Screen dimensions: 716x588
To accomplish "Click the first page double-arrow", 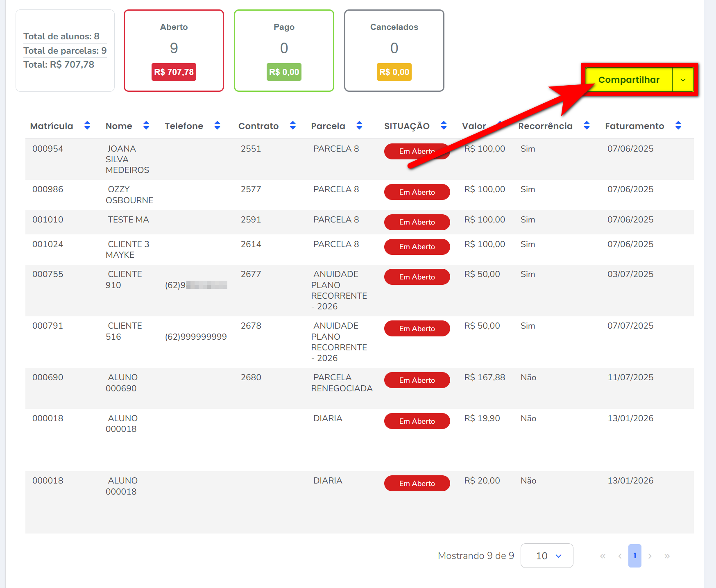I will (603, 556).
